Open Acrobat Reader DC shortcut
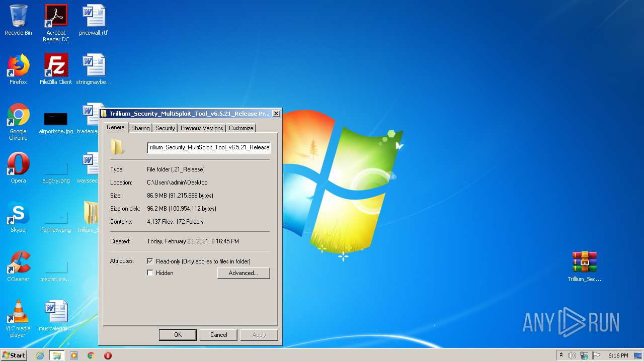Image resolution: width=644 pixels, height=362 pixels. [x=56, y=23]
